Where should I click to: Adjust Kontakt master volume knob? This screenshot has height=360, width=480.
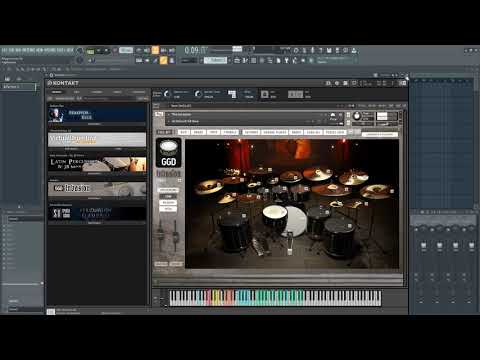point(167,94)
